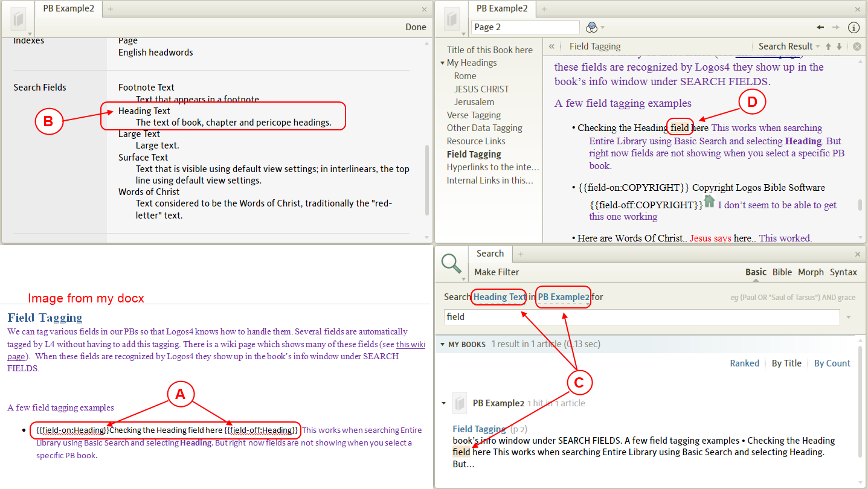Go to Jerusalem heading in contents

(474, 102)
